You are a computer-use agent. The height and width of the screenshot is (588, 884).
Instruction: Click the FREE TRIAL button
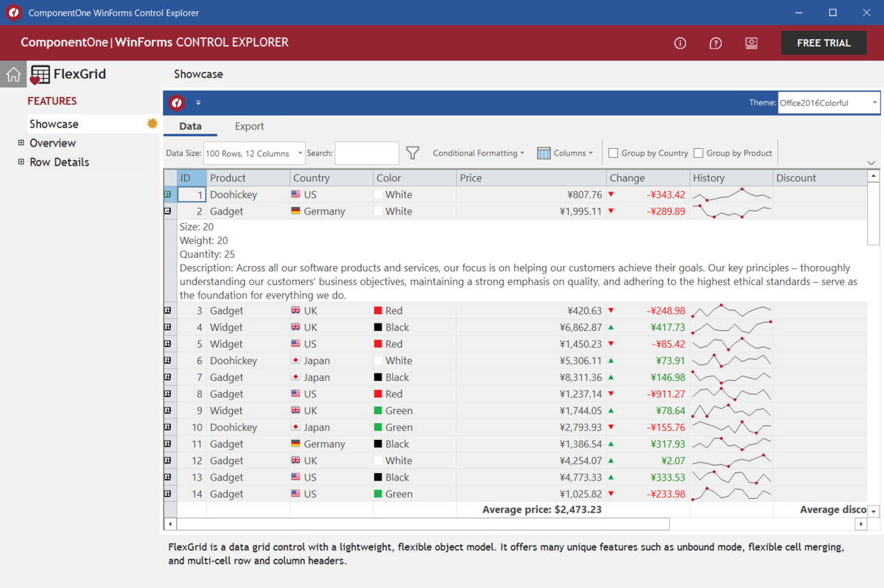[x=824, y=43]
